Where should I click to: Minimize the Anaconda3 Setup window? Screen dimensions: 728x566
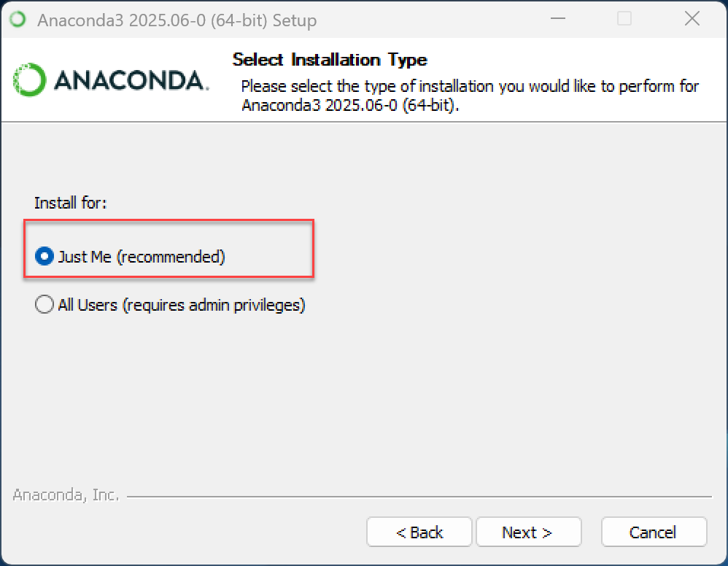click(x=557, y=19)
